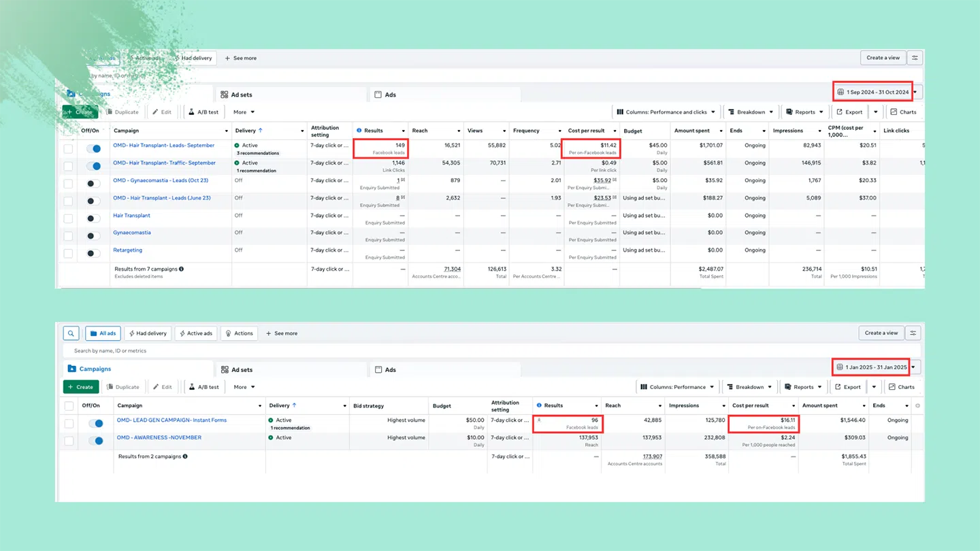Click 'Search by name, ID or metrics' field
Viewport: 980px width, 551px height.
492,351
